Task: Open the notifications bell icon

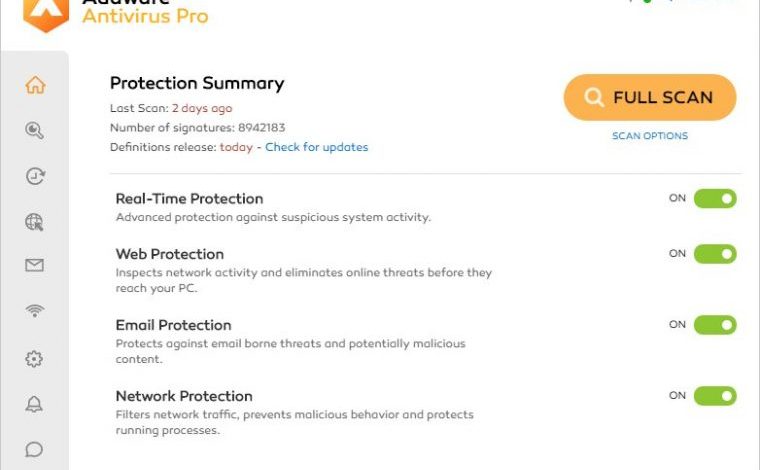Action: pos(34,404)
